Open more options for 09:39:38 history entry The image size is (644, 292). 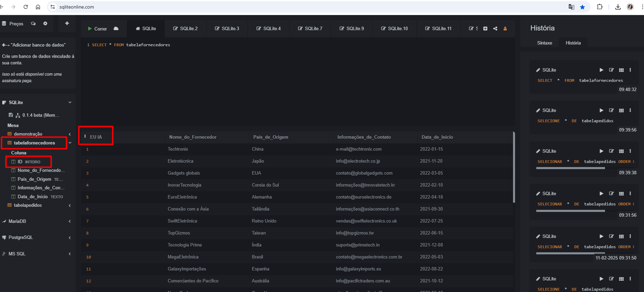click(630, 151)
